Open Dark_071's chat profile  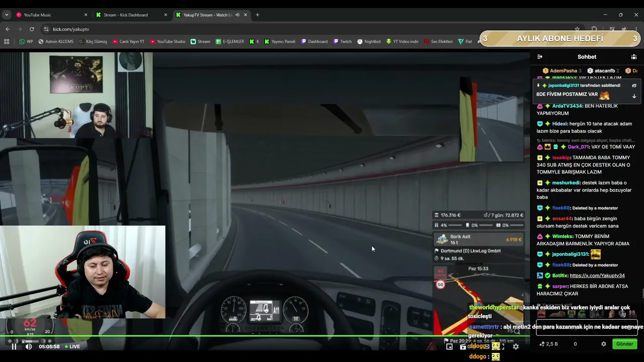pyautogui.click(x=578, y=147)
